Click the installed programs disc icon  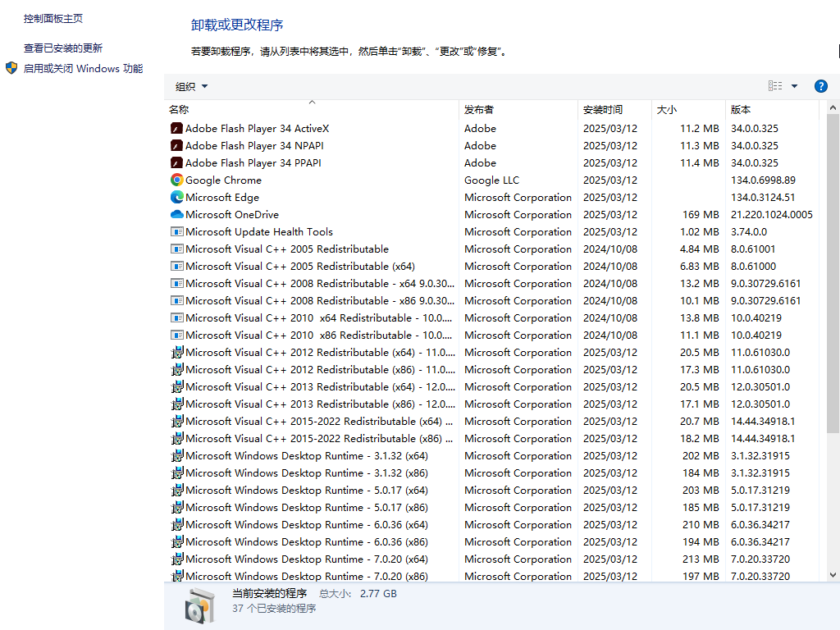(x=199, y=605)
